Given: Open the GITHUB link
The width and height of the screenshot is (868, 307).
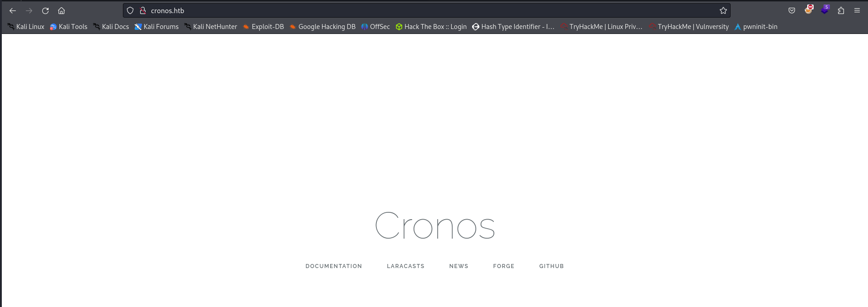Looking at the screenshot, I should 551,266.
